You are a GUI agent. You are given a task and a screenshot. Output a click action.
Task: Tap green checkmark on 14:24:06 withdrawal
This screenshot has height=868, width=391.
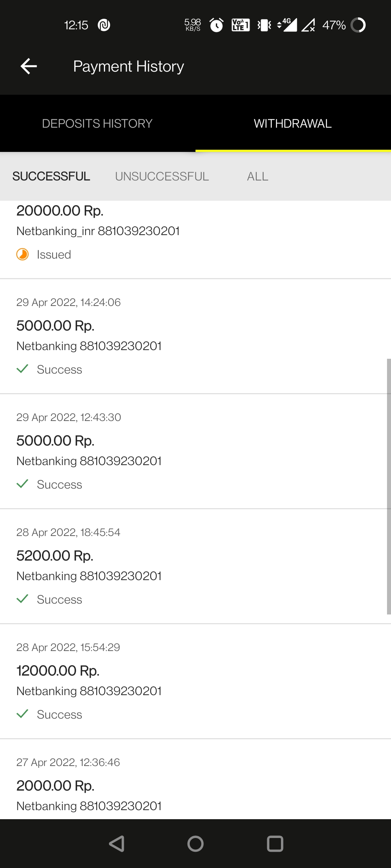point(22,369)
